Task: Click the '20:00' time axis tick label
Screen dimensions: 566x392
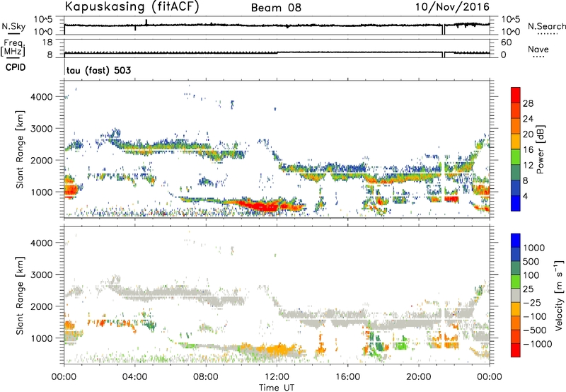Action: point(419,377)
